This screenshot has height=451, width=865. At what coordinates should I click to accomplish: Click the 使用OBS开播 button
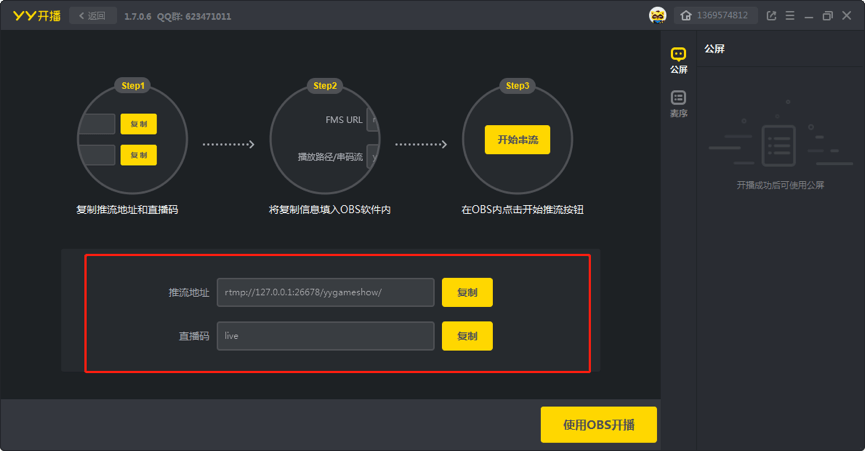coord(599,425)
